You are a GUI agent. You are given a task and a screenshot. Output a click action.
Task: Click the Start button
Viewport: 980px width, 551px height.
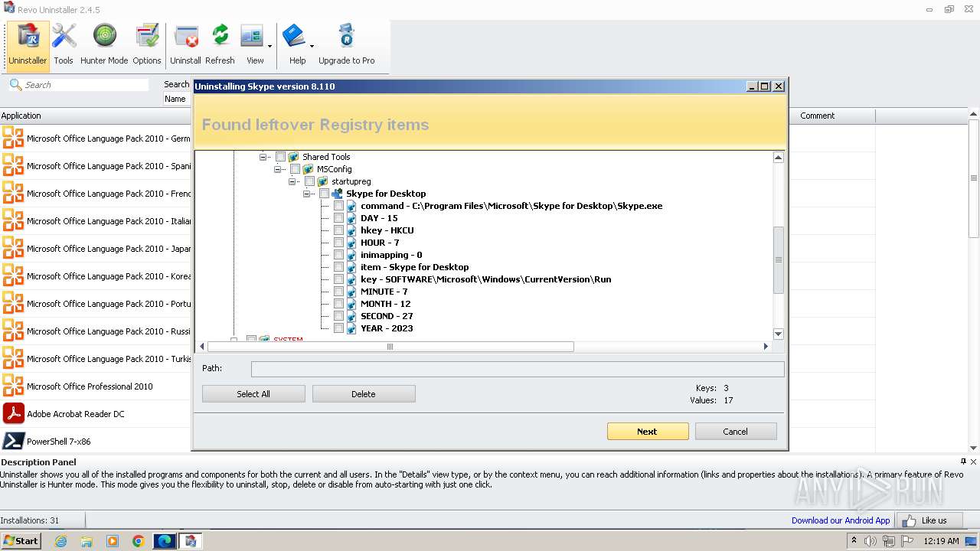pos(21,540)
